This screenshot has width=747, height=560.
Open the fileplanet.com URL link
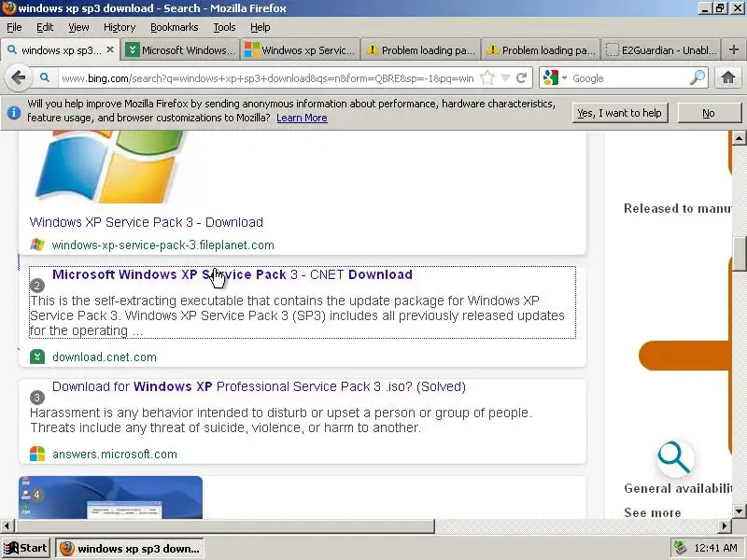162,245
